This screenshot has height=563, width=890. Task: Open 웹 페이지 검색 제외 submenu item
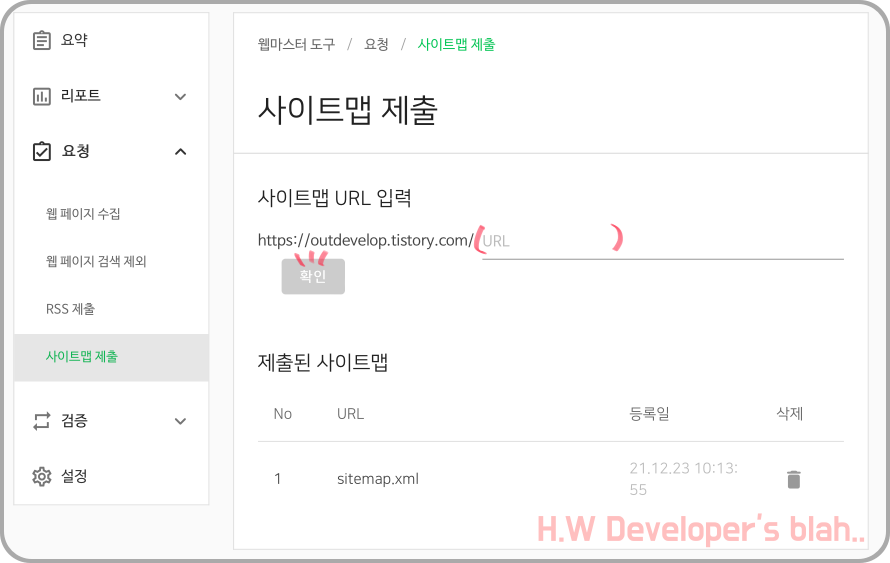[x=96, y=262]
